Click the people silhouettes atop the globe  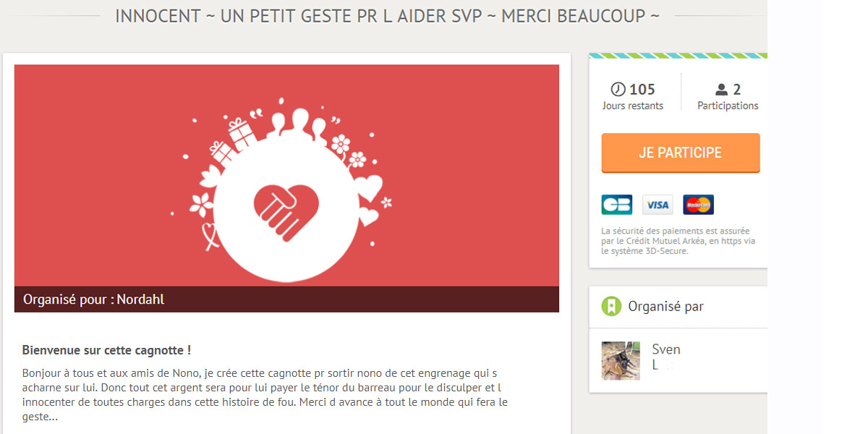pyautogui.click(x=297, y=124)
